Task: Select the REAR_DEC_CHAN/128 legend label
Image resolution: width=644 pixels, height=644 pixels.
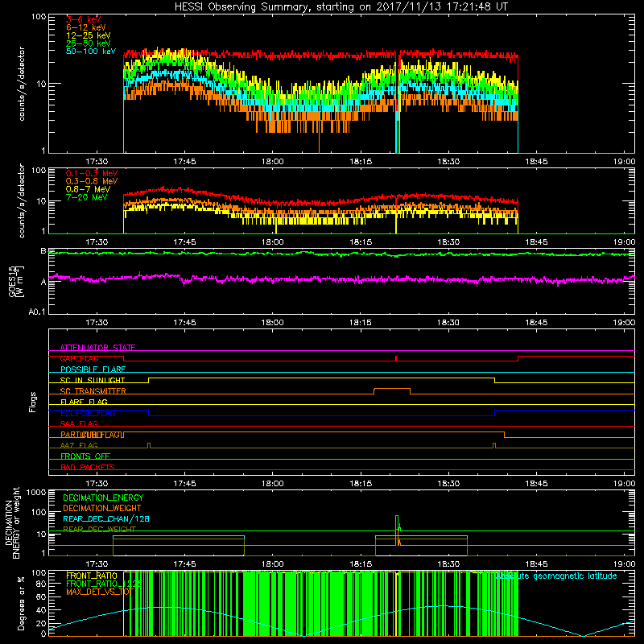Action: (106, 518)
